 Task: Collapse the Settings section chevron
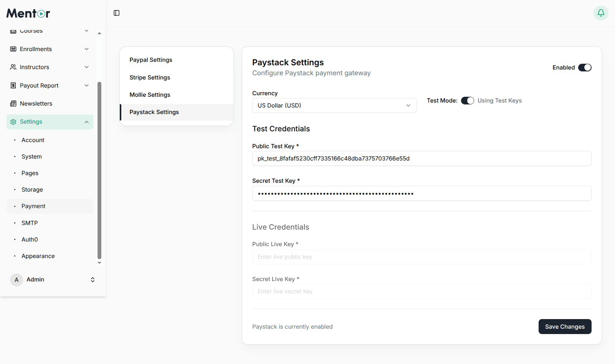click(x=86, y=122)
